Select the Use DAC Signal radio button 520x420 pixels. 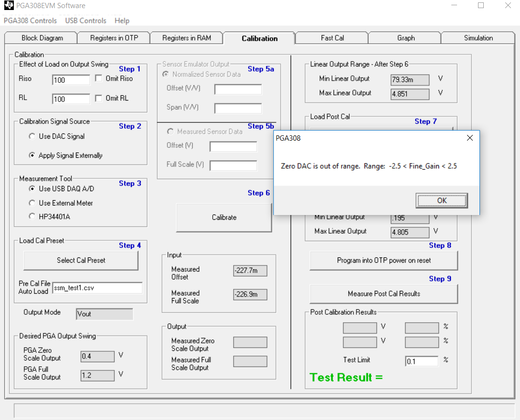click(x=32, y=136)
